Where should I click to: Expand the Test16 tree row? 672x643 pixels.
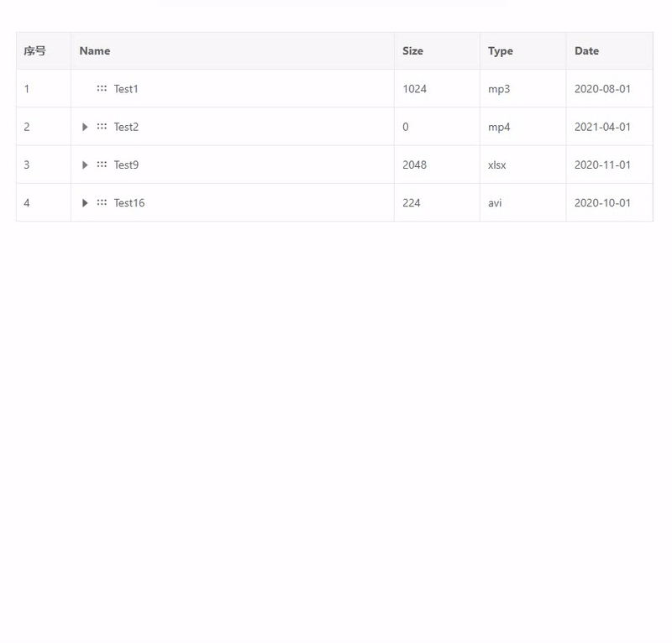[85, 202]
